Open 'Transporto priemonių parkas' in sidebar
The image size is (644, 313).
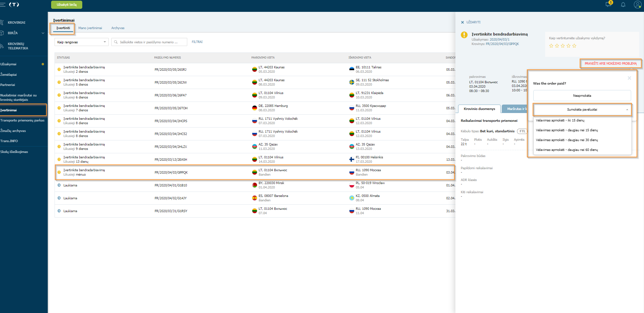coord(22,120)
